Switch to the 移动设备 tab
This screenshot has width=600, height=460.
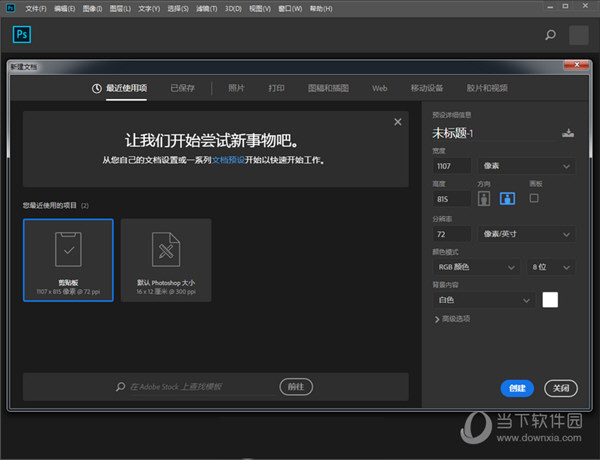tap(427, 88)
